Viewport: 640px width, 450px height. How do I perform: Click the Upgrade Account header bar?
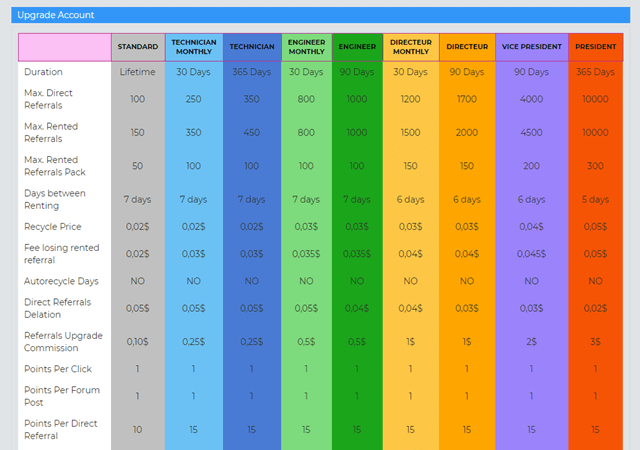tap(320, 15)
